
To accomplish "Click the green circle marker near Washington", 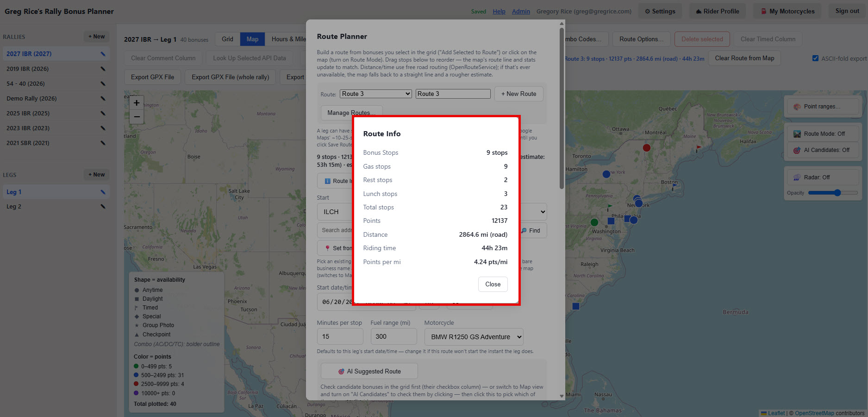I will pyautogui.click(x=594, y=222).
